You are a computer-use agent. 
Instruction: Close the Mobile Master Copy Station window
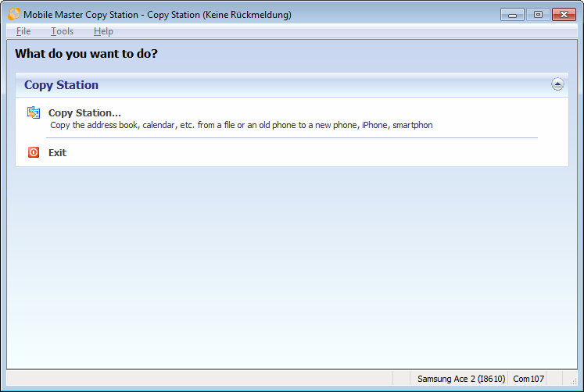(x=563, y=14)
